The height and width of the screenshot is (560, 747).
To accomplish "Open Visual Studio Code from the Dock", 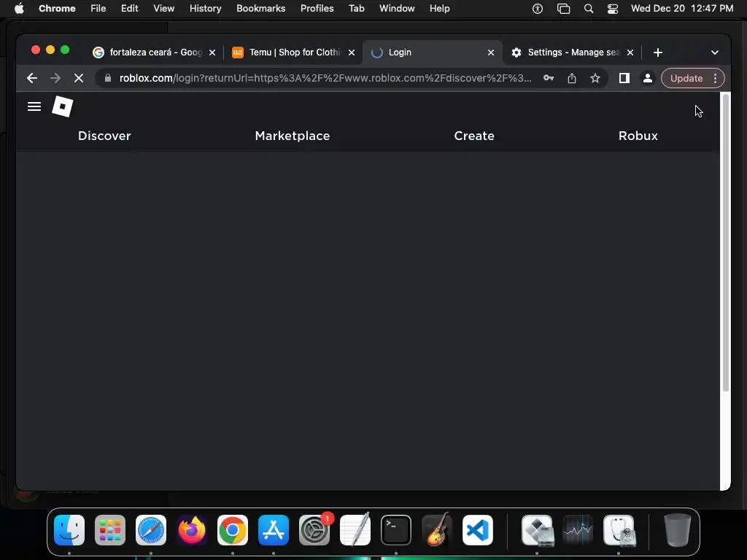I will click(478, 530).
